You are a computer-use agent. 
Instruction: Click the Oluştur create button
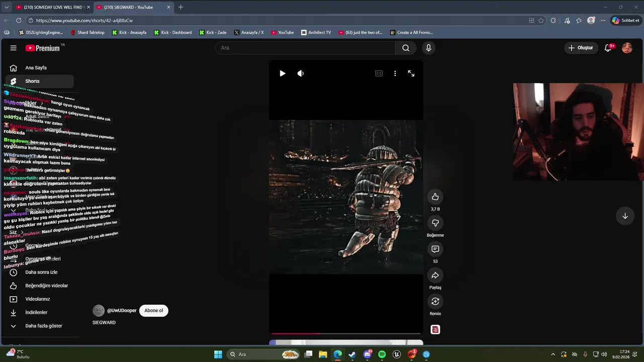click(x=581, y=48)
